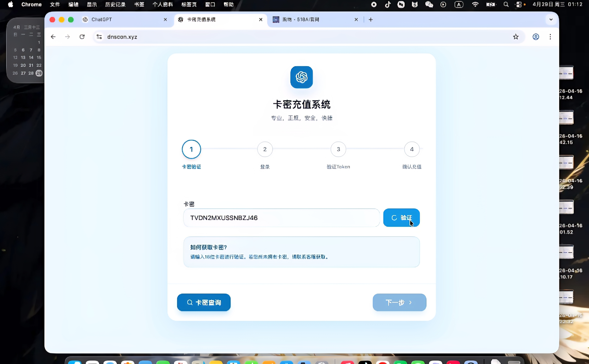589x364 pixels.
Task: Click the 如何获取卡密? help text
Action: click(x=209, y=247)
